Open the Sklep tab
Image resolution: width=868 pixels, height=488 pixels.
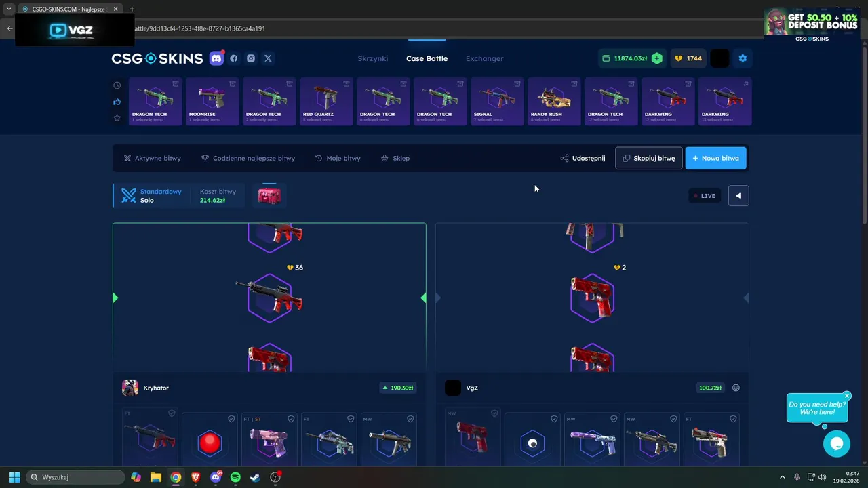(395, 158)
